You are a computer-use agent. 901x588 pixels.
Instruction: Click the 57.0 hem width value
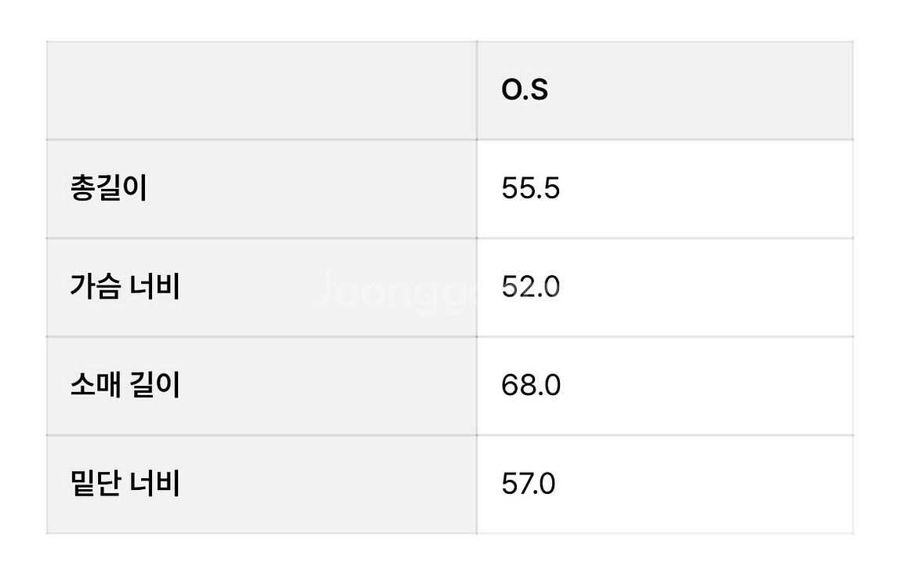(x=528, y=483)
